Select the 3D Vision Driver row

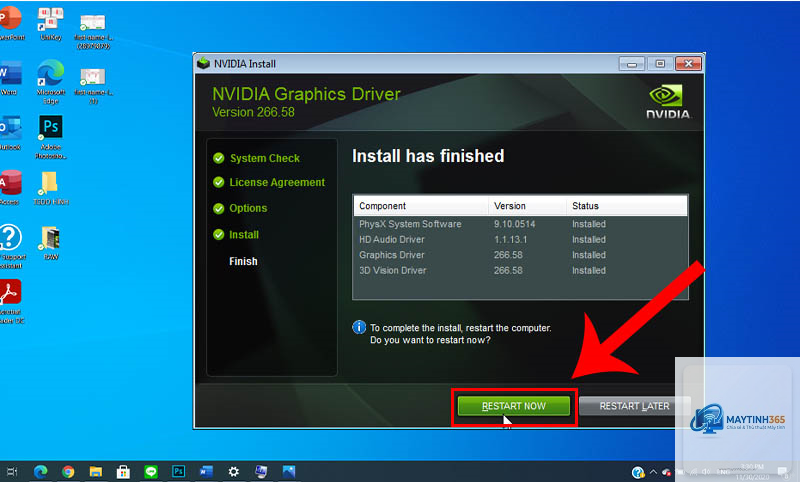[x=520, y=270]
